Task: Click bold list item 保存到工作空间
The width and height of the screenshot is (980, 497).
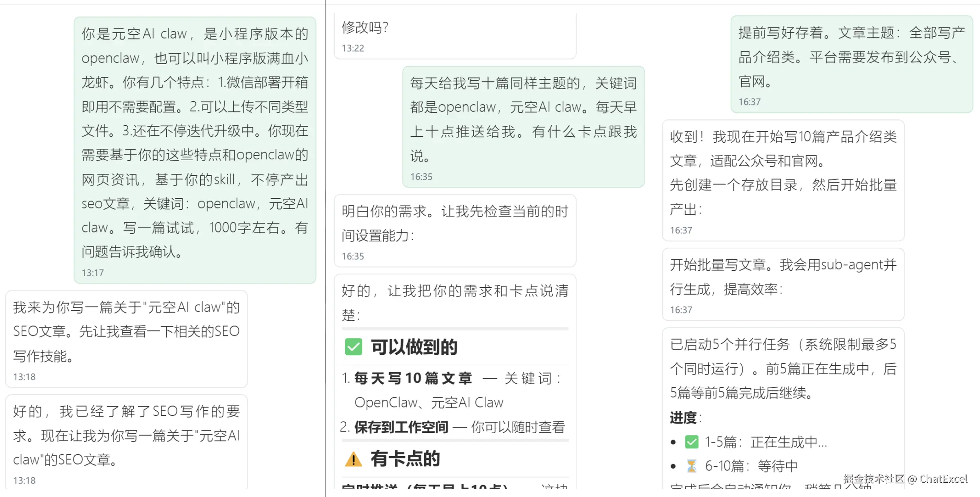Action: tap(401, 427)
